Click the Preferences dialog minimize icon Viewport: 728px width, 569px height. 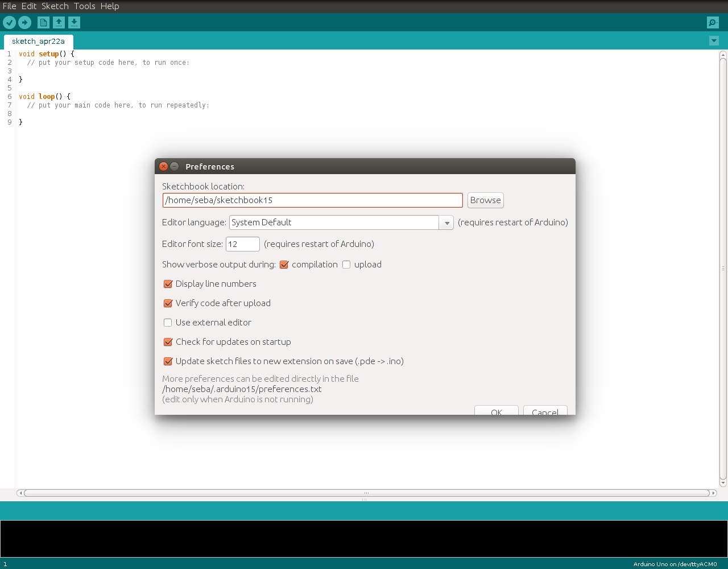[175, 167]
